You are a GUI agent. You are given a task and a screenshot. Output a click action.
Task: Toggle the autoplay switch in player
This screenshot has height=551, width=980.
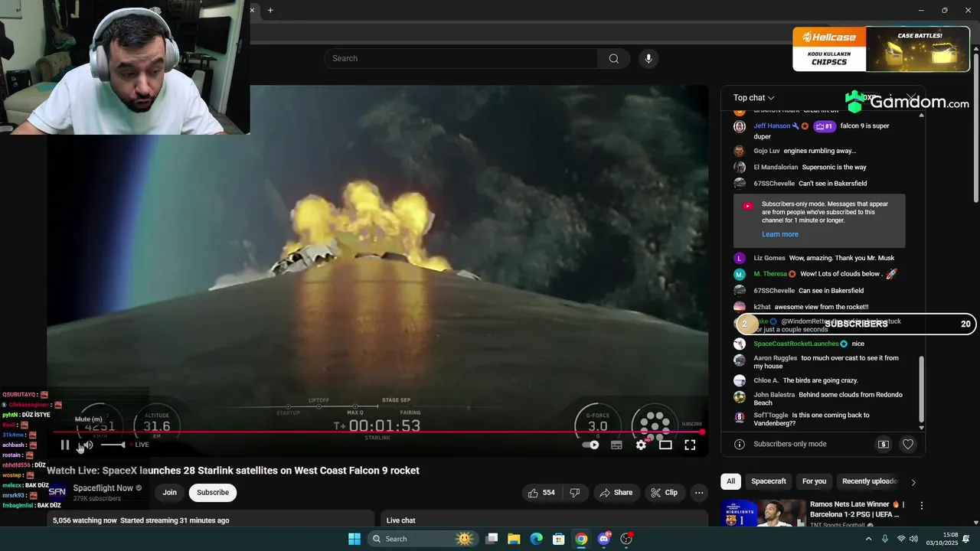[x=590, y=445]
